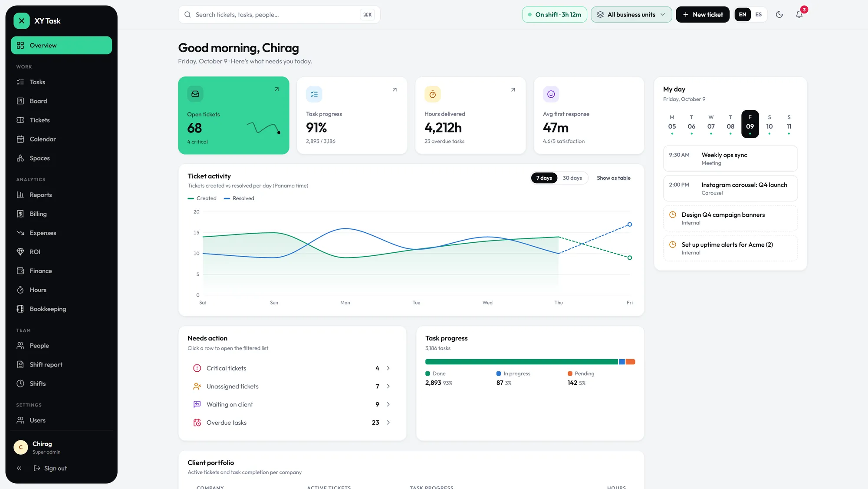Collapse the sidebar with double-chevron icon
The height and width of the screenshot is (489, 868).
click(x=19, y=468)
